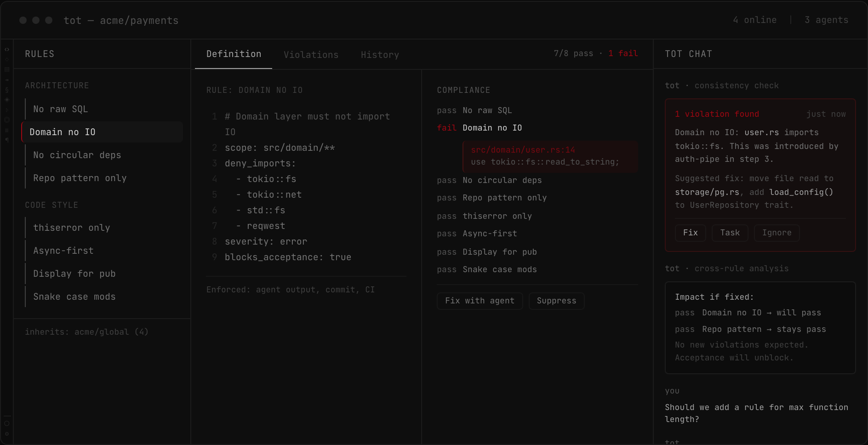This screenshot has height=445, width=868.
Task: Click the pass Snake case mods compliance row
Action: (537, 269)
